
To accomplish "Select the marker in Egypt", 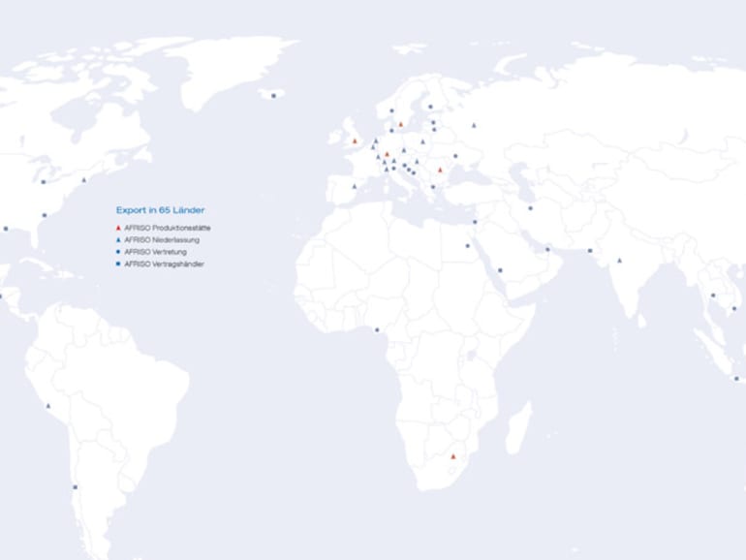I will click(x=467, y=245).
